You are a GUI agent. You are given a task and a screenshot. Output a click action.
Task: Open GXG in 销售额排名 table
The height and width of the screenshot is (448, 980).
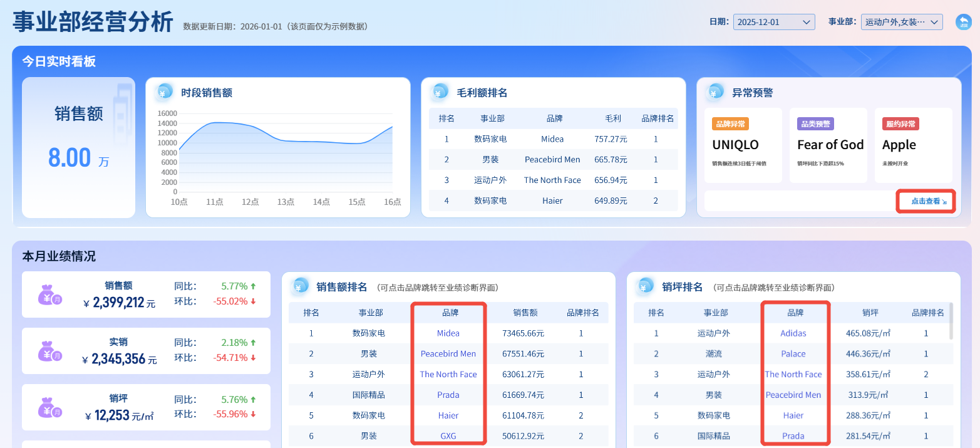pyautogui.click(x=448, y=436)
